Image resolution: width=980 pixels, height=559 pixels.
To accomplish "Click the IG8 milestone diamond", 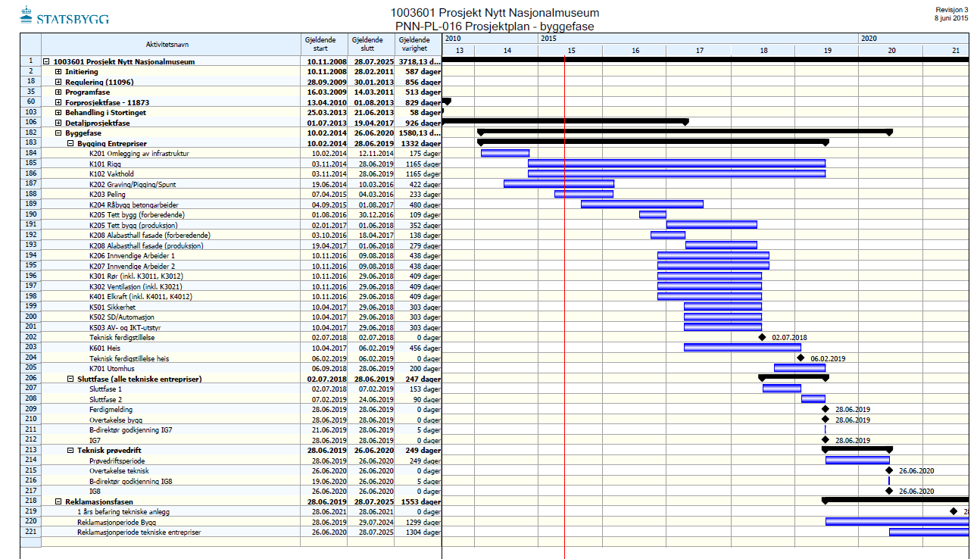I will pyautogui.click(x=889, y=491).
